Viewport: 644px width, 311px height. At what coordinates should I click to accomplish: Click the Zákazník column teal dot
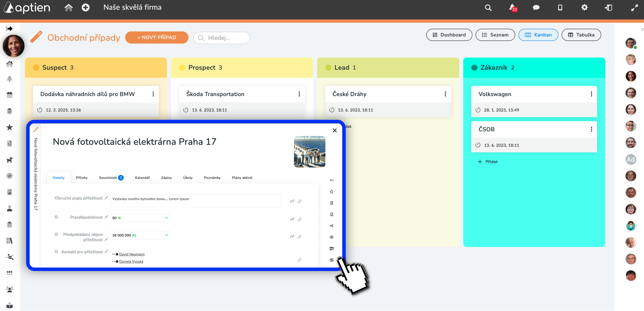(x=474, y=67)
